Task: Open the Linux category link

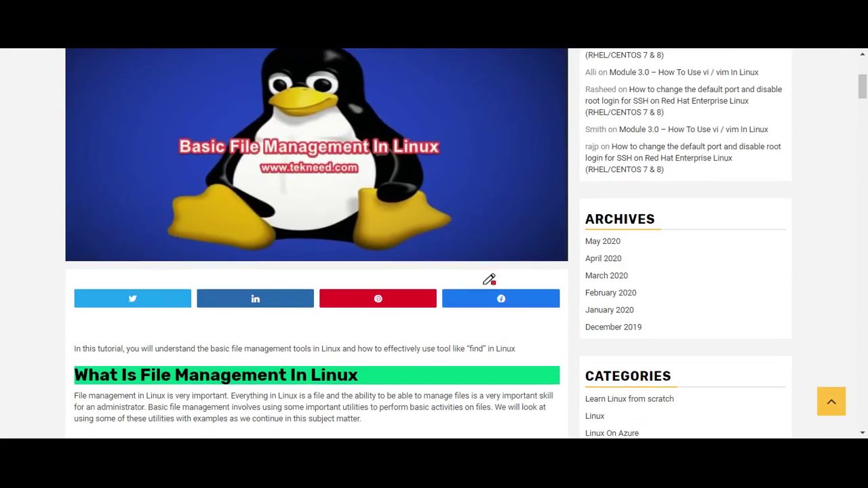Action: click(x=595, y=416)
